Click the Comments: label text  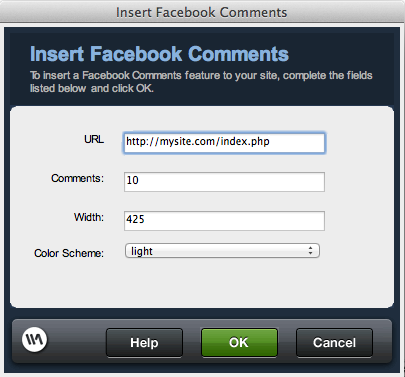[x=77, y=178]
